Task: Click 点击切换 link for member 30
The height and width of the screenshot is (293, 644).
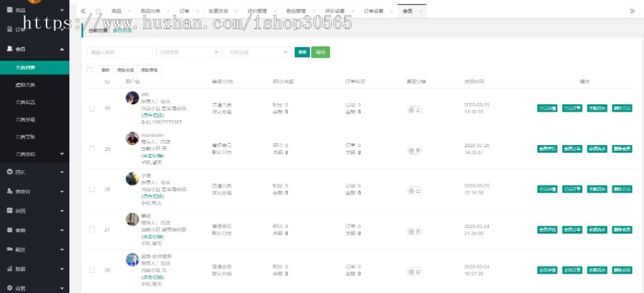Action: point(152,115)
